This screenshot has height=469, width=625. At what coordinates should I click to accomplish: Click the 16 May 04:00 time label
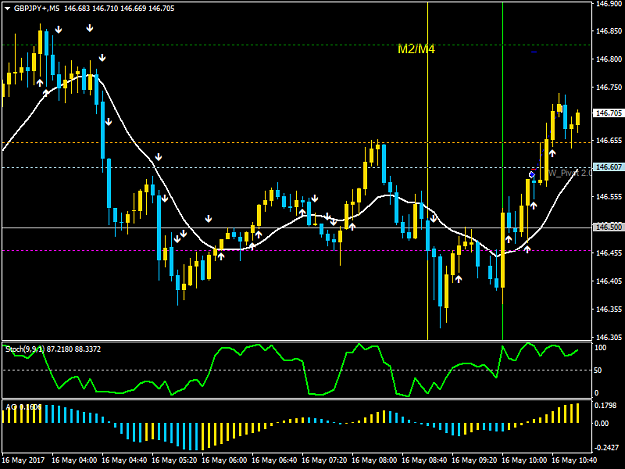[74, 460]
